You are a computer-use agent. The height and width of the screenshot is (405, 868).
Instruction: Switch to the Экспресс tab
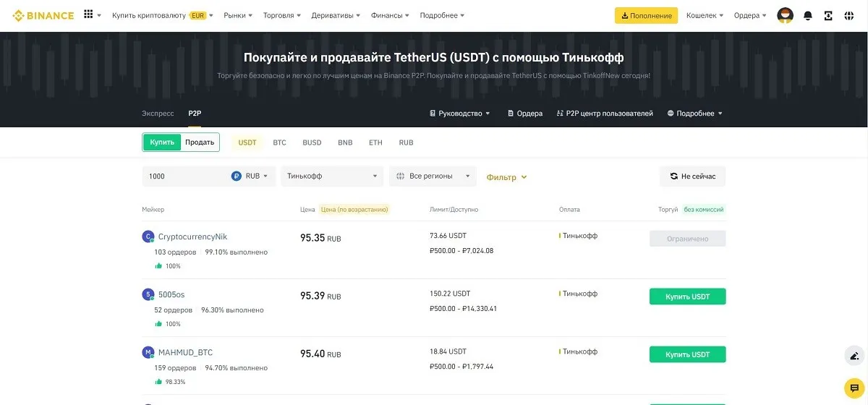[158, 114]
